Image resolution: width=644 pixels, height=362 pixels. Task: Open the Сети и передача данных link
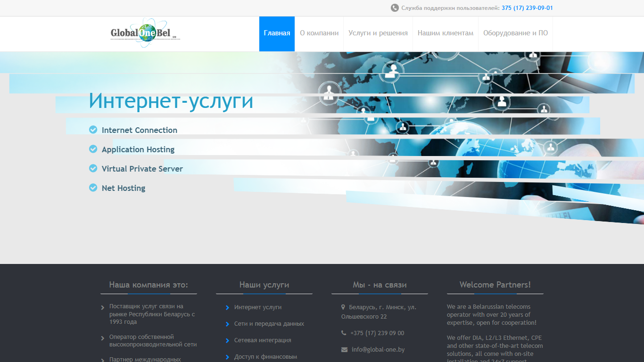click(269, 324)
